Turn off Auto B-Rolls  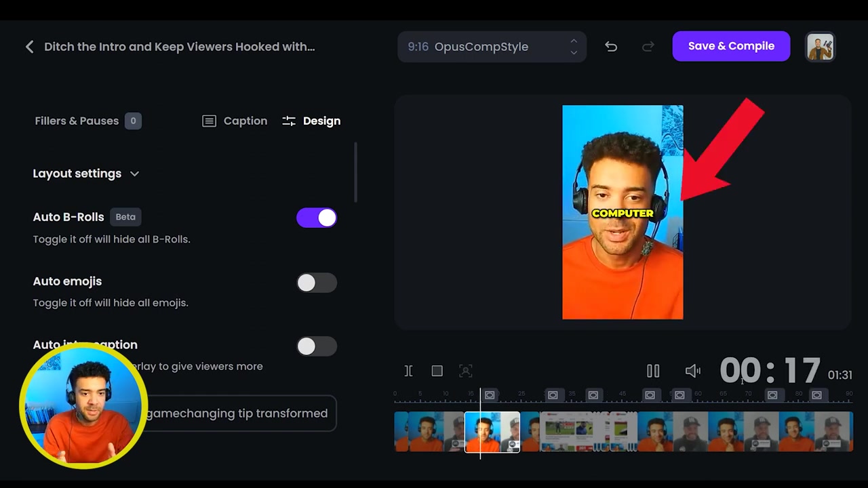tap(317, 218)
